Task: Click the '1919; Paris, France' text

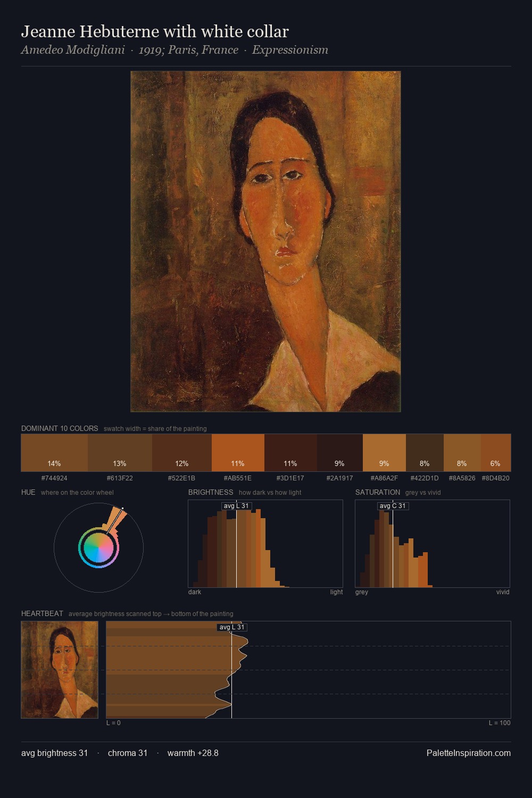Action: pos(188,50)
